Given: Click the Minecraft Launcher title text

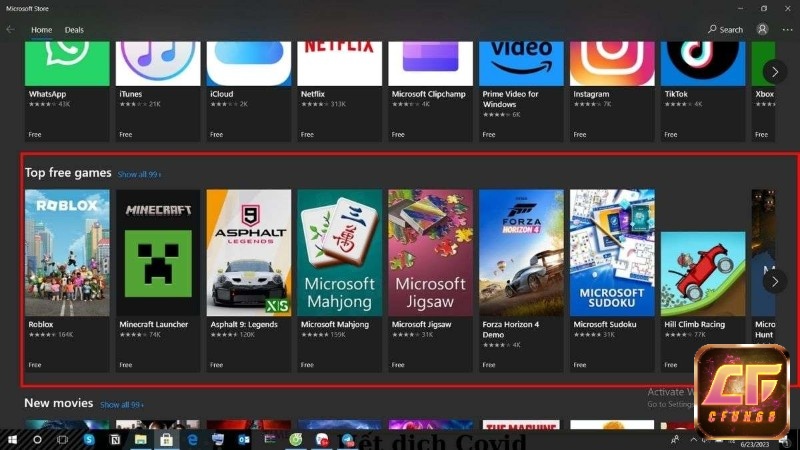Looking at the screenshot, I should 154,324.
